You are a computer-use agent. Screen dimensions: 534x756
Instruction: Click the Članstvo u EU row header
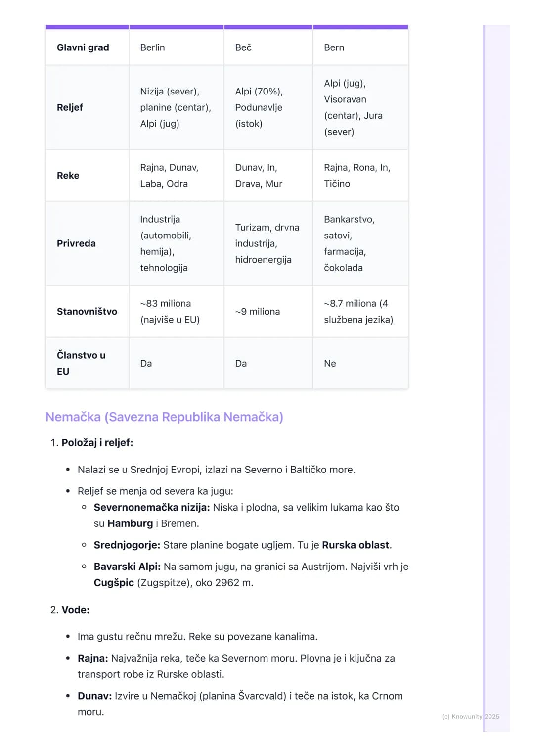[x=87, y=363]
